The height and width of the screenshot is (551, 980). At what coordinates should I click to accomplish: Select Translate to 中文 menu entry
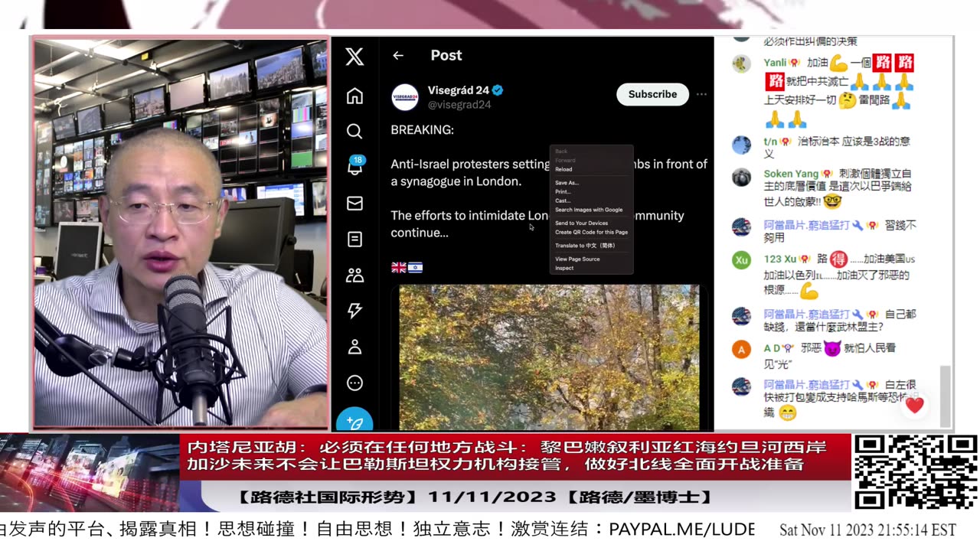tap(585, 246)
